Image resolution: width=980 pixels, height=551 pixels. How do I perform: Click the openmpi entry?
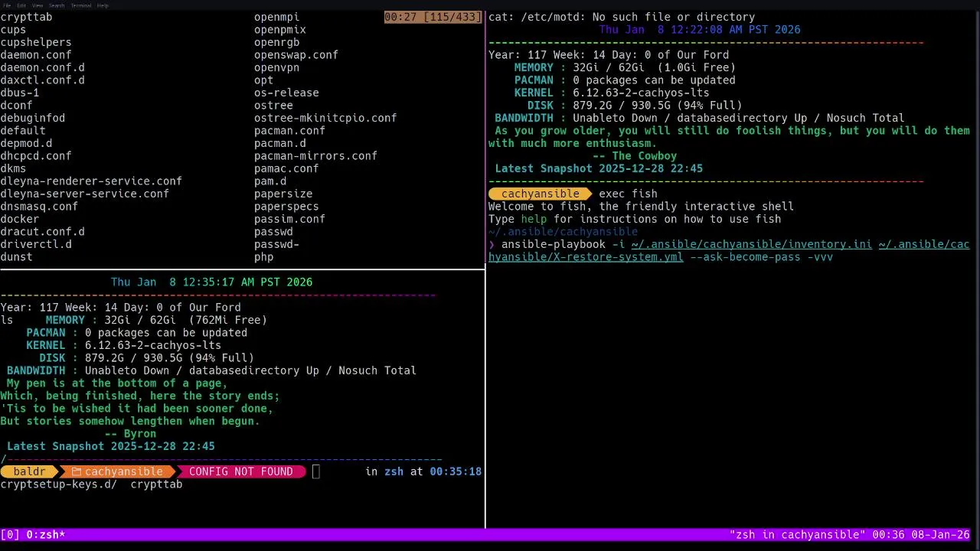pyautogui.click(x=277, y=17)
